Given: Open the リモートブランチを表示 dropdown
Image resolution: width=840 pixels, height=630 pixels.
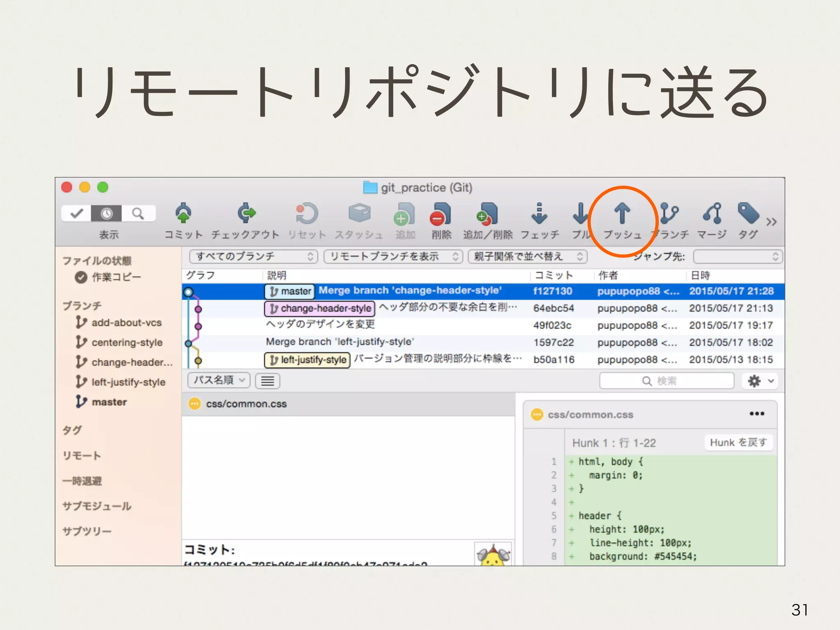Looking at the screenshot, I should (393, 256).
